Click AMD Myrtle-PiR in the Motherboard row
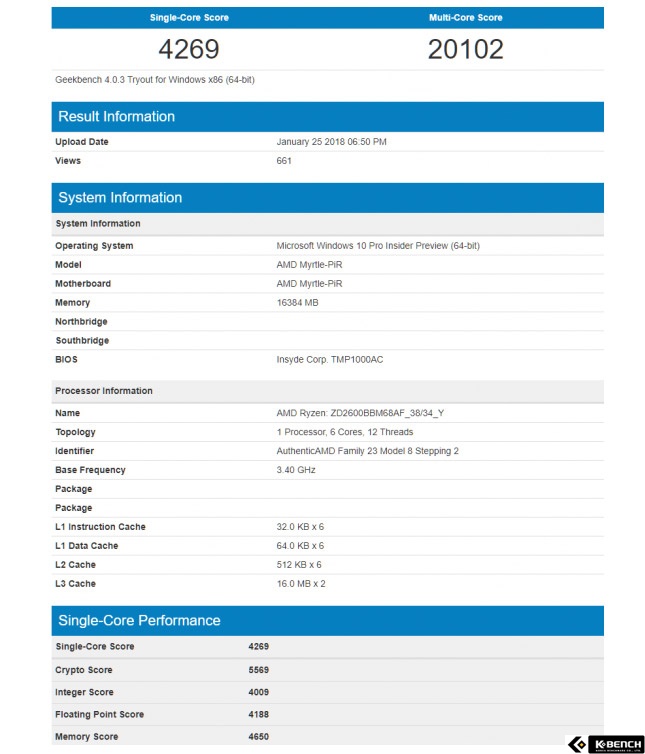This screenshot has width=645, height=754. pos(309,284)
